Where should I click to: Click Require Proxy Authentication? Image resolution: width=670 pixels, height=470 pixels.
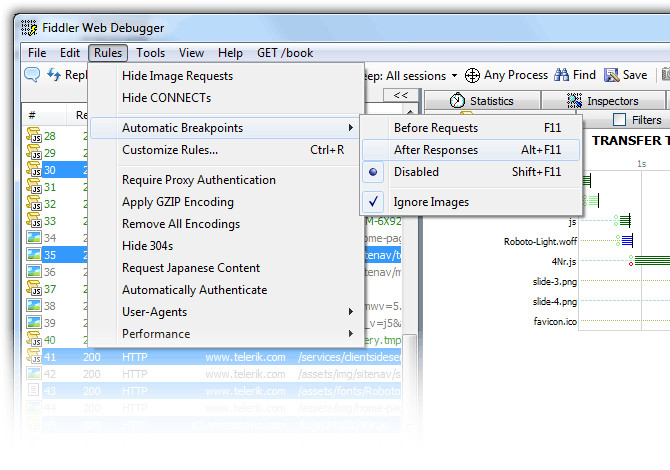tap(226, 180)
